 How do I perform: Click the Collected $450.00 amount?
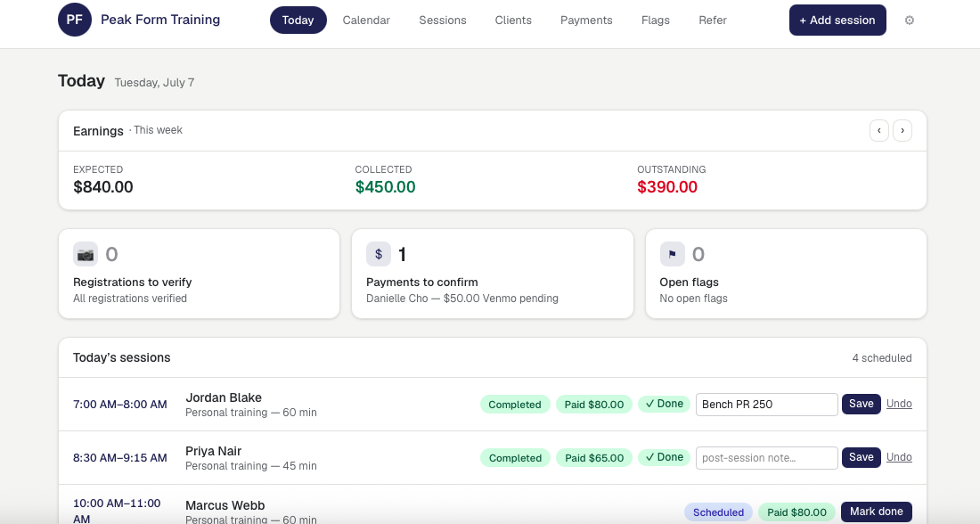(x=385, y=187)
